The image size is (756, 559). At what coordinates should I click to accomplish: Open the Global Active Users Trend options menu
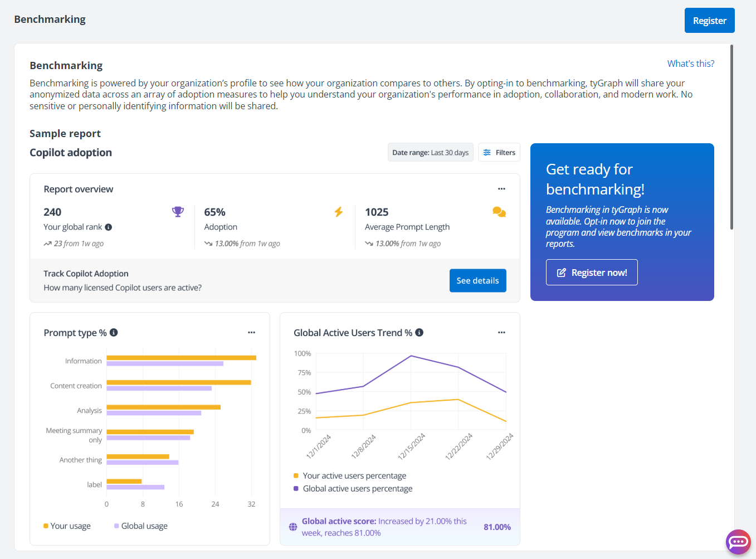coord(501,332)
